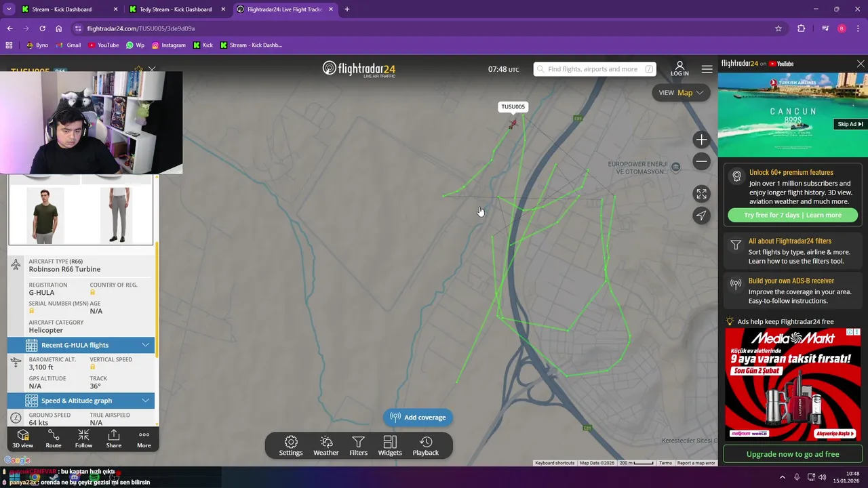This screenshot has height=488, width=868.
Task: Center map on my location
Action: (x=701, y=216)
